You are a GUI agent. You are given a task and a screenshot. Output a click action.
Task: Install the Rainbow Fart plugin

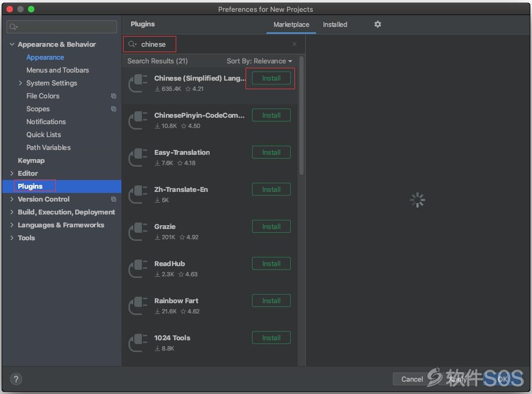[271, 300]
